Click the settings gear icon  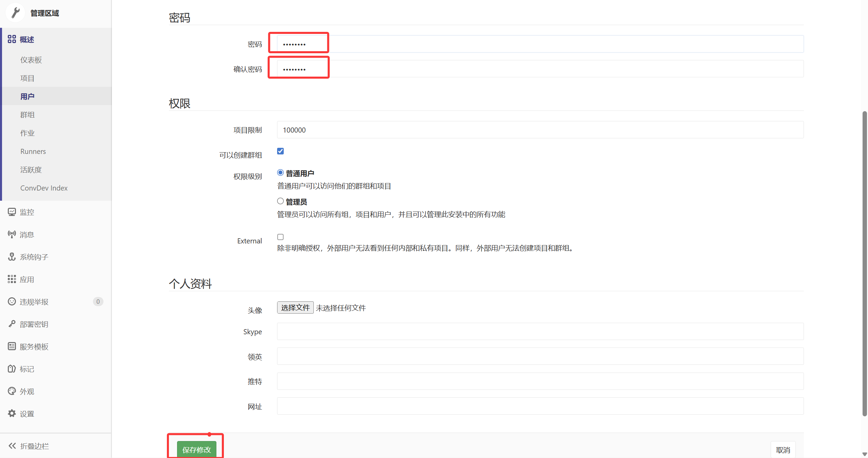pyautogui.click(x=12, y=413)
